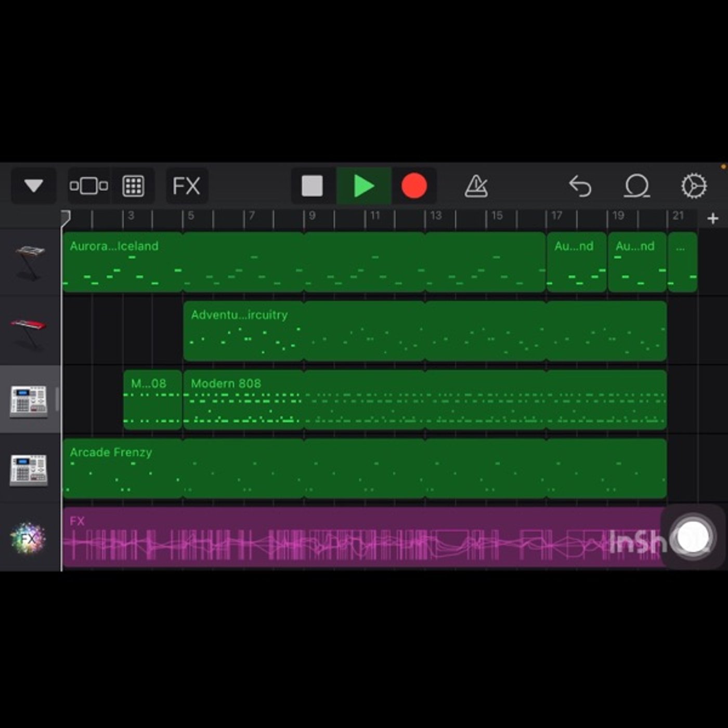
Task: Tap the purple FX automation region
Action: pyautogui.click(x=364, y=537)
